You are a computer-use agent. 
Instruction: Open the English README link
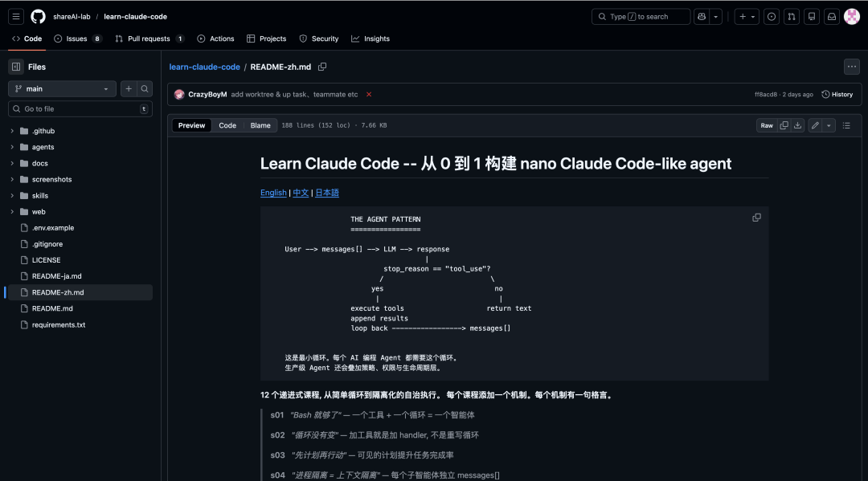[273, 192]
